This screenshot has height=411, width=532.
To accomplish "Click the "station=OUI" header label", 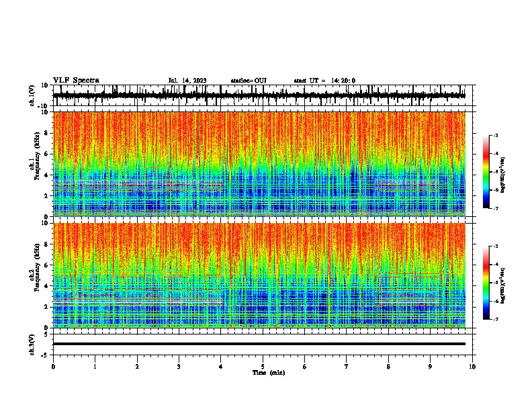I will click(249, 81).
